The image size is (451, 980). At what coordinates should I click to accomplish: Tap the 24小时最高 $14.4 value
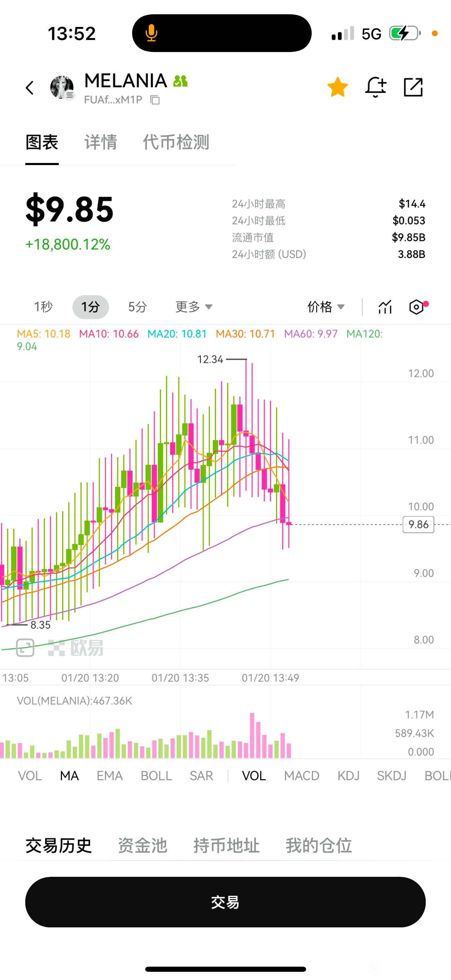(x=412, y=204)
